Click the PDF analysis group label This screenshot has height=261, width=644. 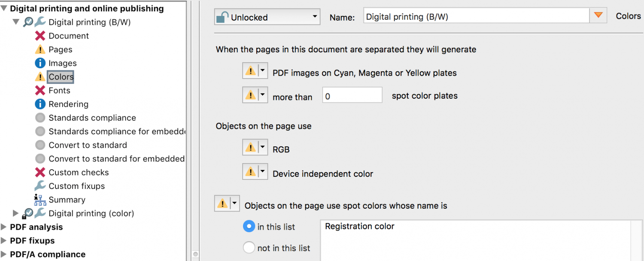pos(36,227)
